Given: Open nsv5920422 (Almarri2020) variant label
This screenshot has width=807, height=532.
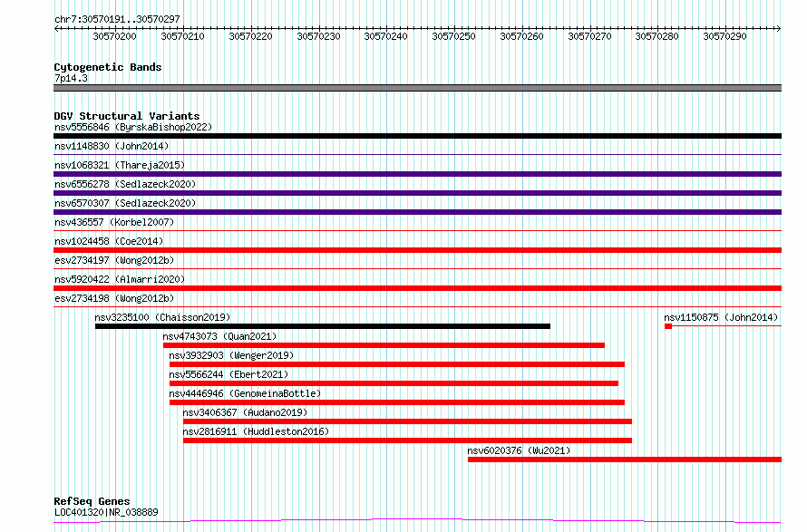Looking at the screenshot, I should tap(120, 279).
